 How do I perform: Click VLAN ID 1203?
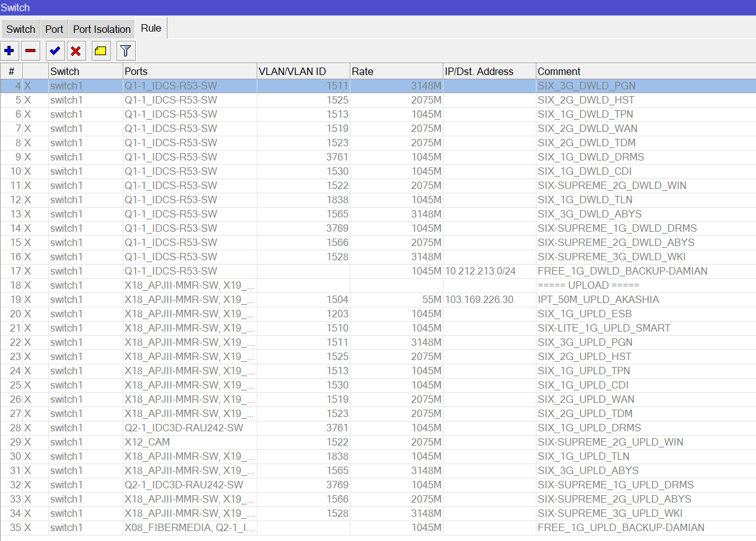pos(337,314)
